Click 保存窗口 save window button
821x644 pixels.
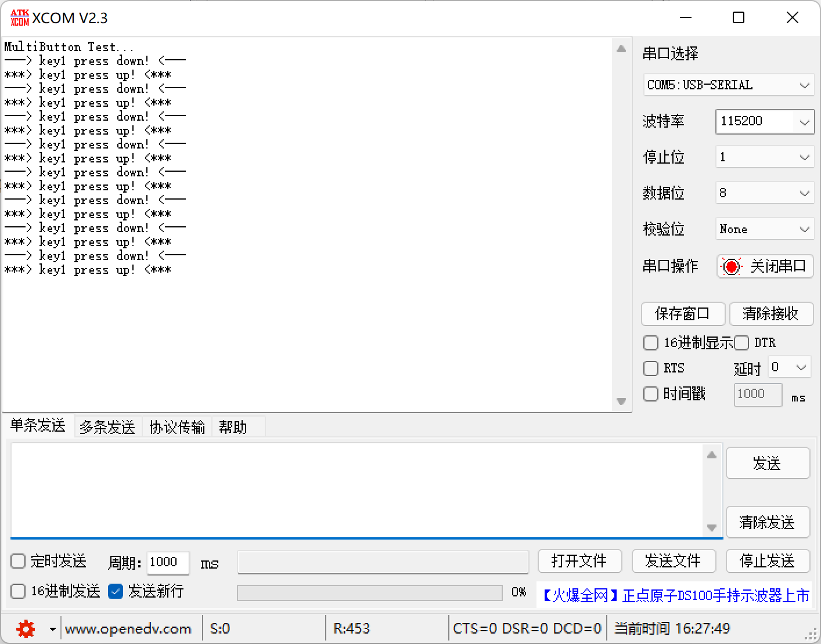tap(683, 314)
